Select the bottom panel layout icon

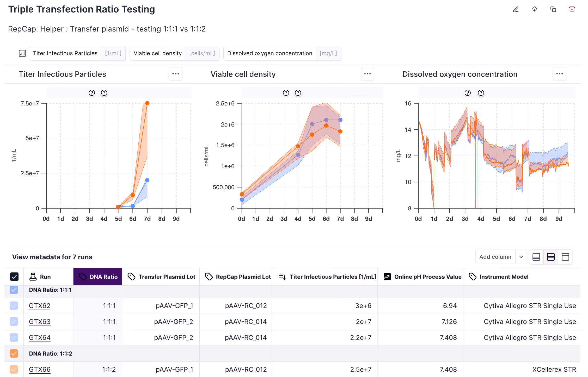536,257
